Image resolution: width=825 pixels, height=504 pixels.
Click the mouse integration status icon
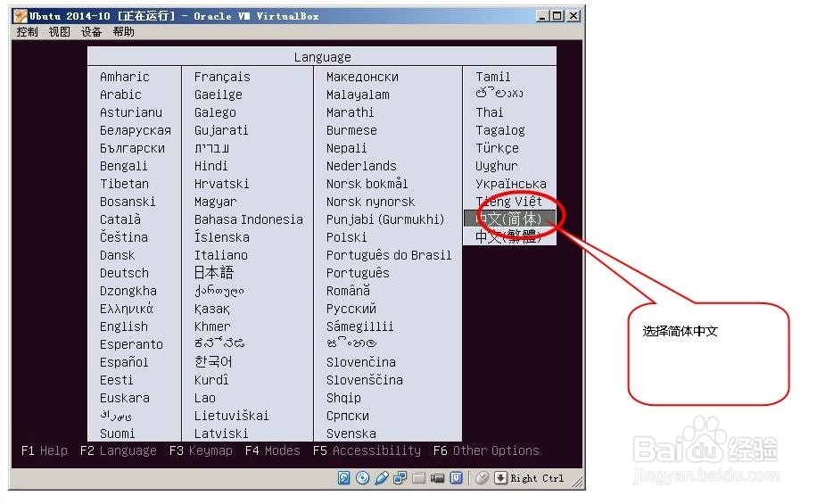[482, 478]
